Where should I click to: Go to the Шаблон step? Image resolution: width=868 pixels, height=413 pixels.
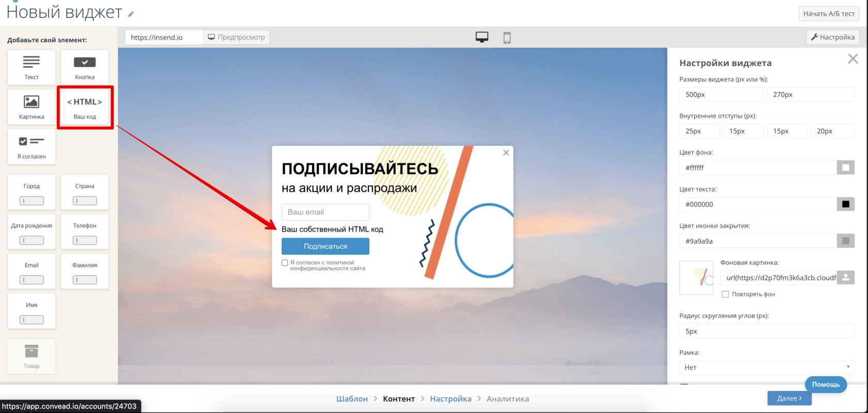pos(352,399)
